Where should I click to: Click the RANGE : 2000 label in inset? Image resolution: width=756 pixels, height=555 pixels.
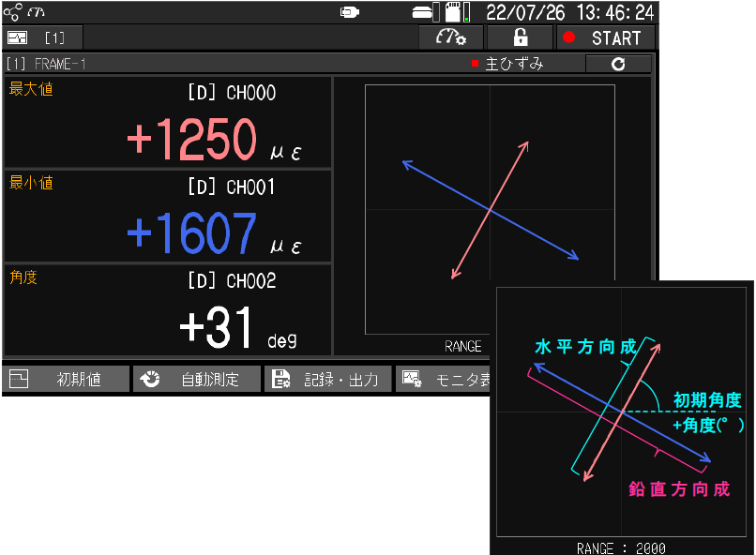point(621,548)
